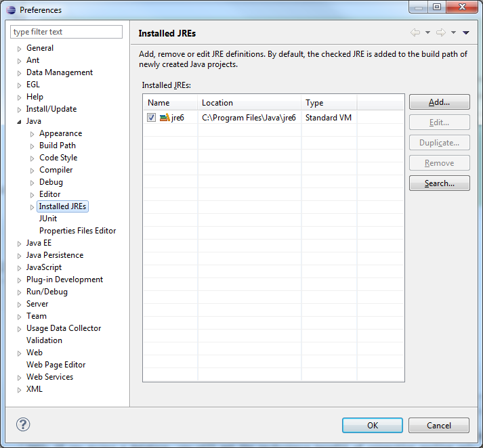Screen dimensions: 483x448
Task: Click the Location column header
Action: click(x=249, y=102)
